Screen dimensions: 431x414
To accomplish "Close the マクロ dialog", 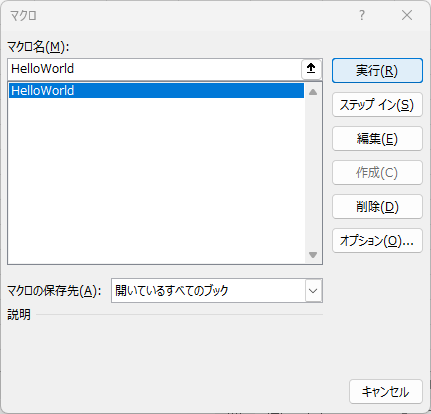I will point(407,15).
